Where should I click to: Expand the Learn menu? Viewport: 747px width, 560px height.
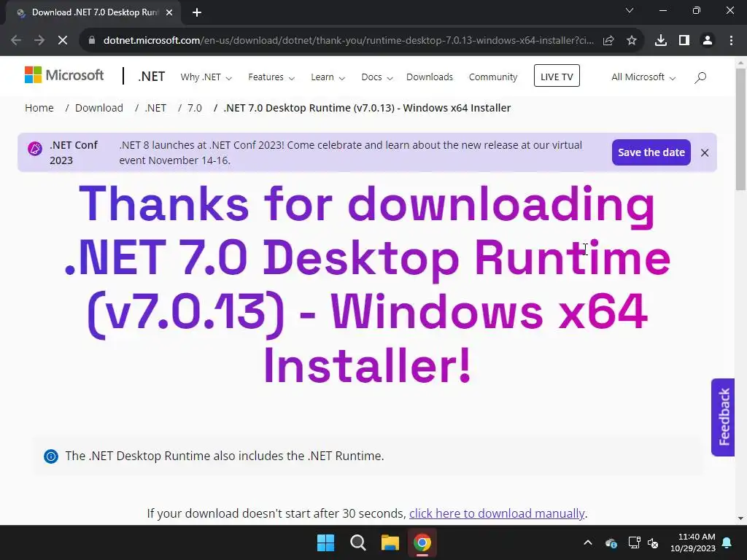(x=328, y=77)
